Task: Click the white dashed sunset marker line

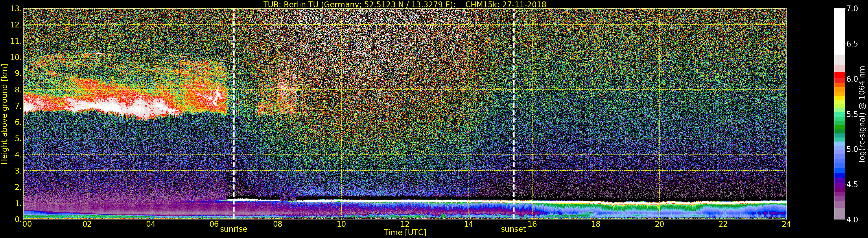Action: (513, 114)
